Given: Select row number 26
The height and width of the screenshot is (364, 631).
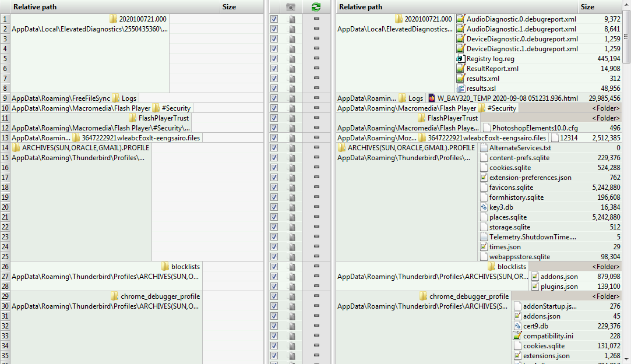Looking at the screenshot, I should pyautogui.click(x=5, y=266).
